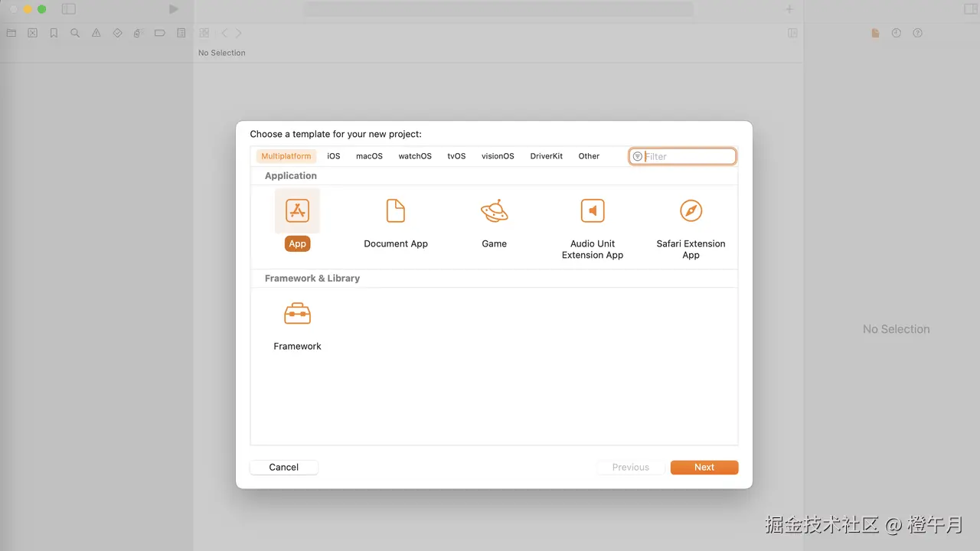Click the Audio Unit Extension App label

(x=593, y=249)
